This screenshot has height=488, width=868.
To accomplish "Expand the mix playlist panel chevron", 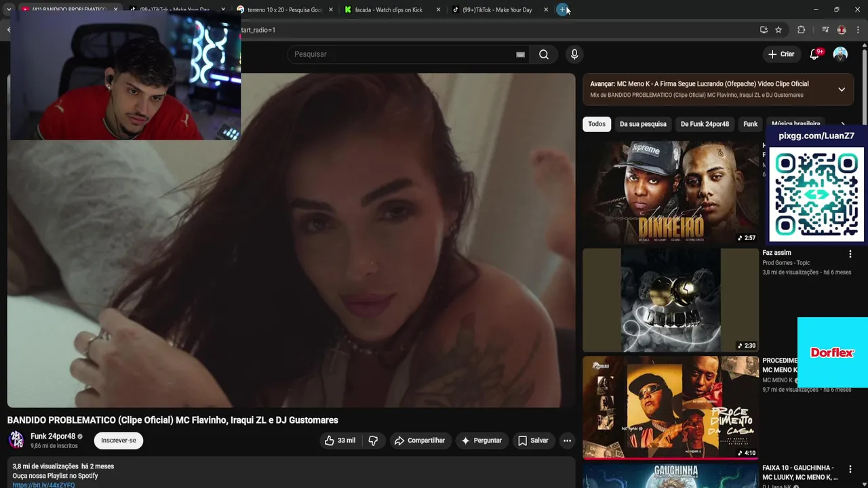I will [842, 89].
